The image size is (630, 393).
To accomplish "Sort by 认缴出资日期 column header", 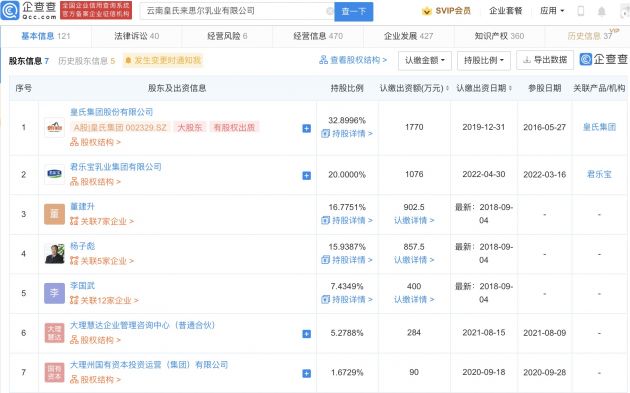I will [484, 88].
